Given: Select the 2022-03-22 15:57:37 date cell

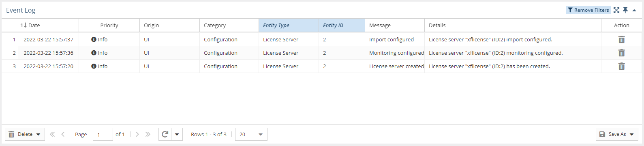Looking at the screenshot, I should 49,39.
